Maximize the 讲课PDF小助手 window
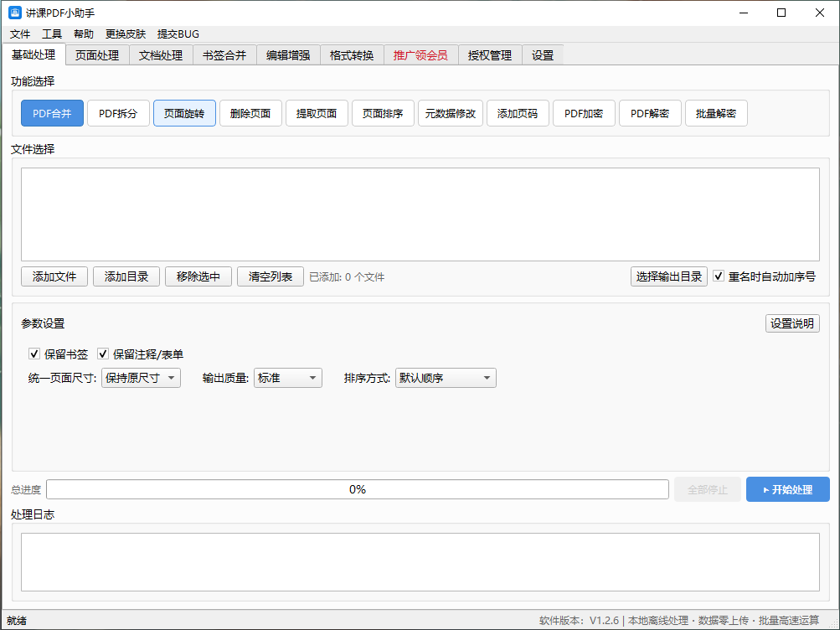The height and width of the screenshot is (630, 840). pos(781,13)
